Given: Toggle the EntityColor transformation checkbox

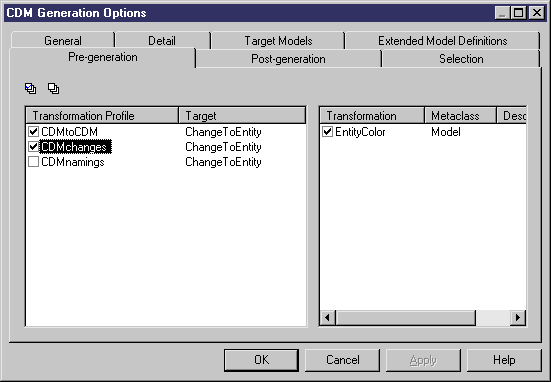Looking at the screenshot, I should point(328,132).
